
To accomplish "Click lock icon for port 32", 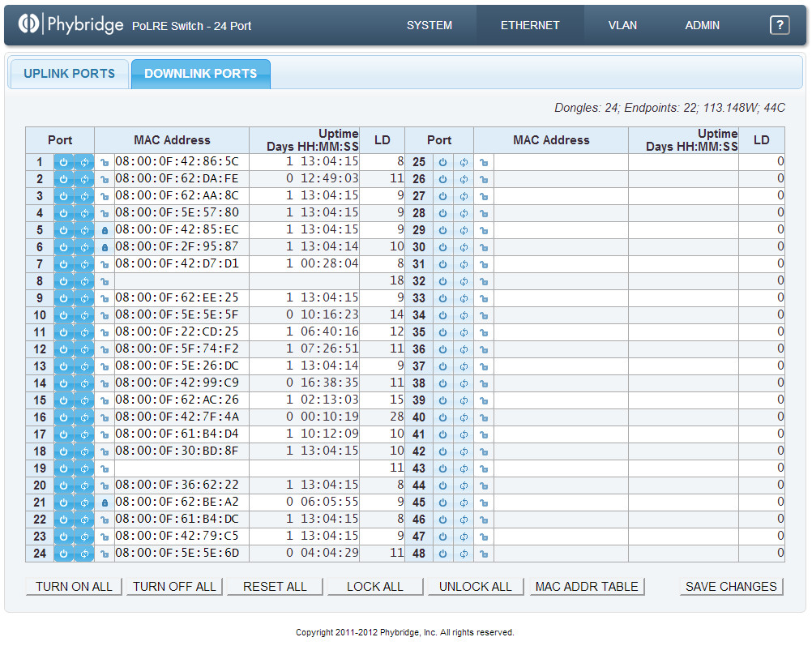I will [x=484, y=282].
